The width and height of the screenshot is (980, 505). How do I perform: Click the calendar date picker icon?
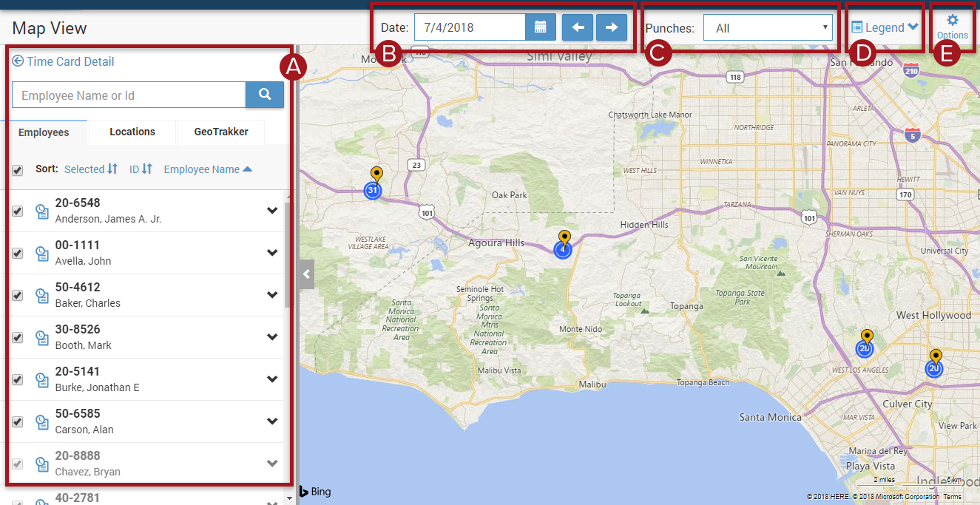[x=541, y=28]
